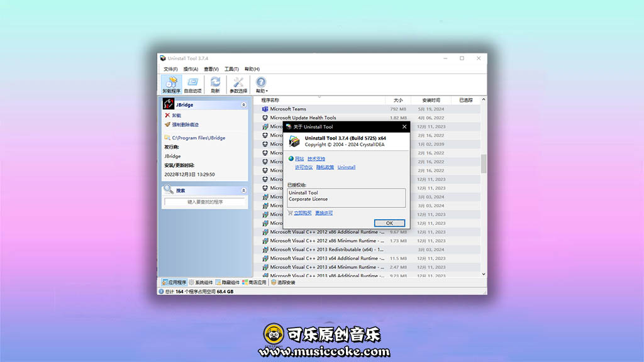Screen dimensions: 644x362
Task: Open the 帮助(H) menu
Action: click(252, 69)
